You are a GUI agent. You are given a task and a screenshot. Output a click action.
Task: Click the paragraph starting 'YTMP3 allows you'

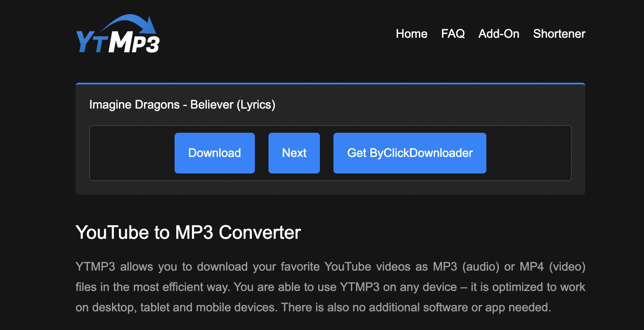pos(330,287)
